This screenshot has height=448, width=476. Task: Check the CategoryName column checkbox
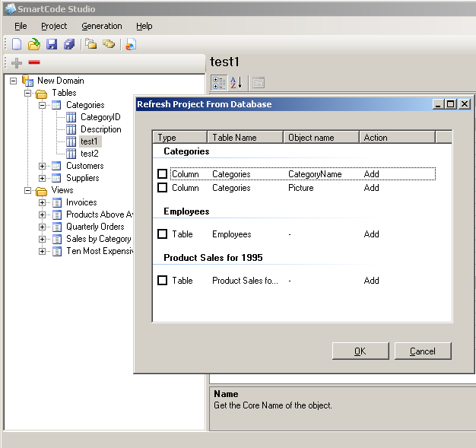[x=163, y=173]
